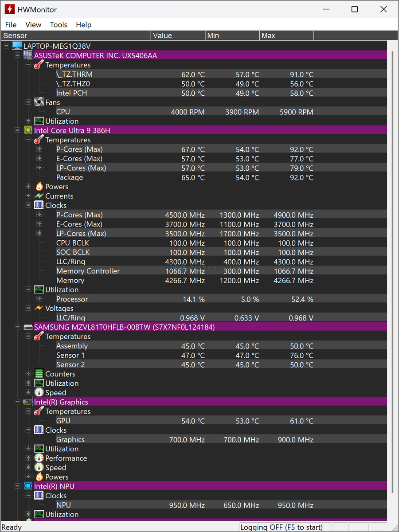Screen dimensions: 399x532
Task: Expand P-Cores (Max) temperature row
Action: coord(39,149)
